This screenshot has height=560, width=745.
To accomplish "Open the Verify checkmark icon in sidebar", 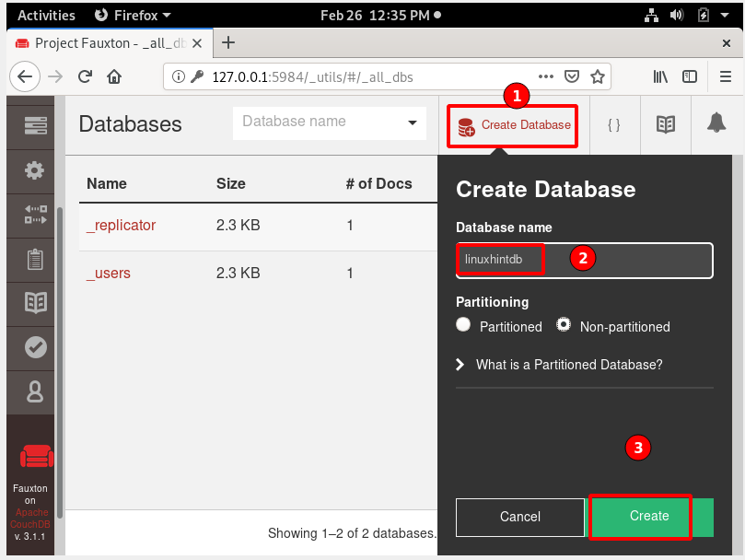I will [35, 347].
